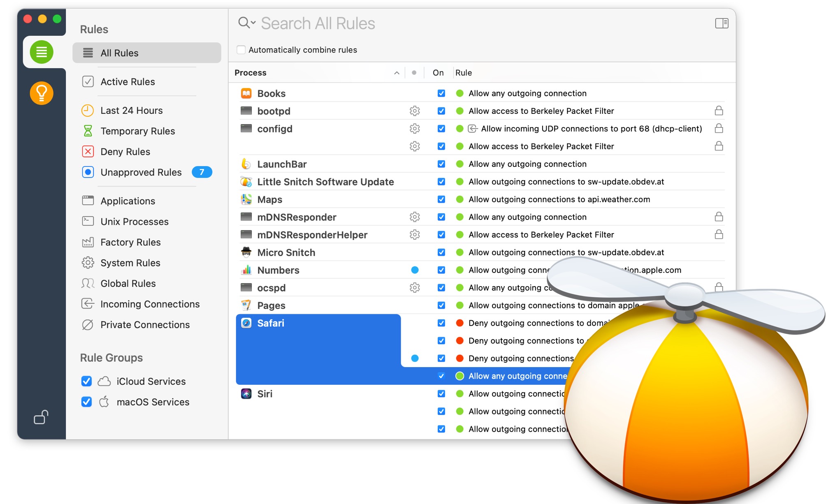
Task: Uncheck the iCloud Services rule group
Action: click(x=86, y=381)
